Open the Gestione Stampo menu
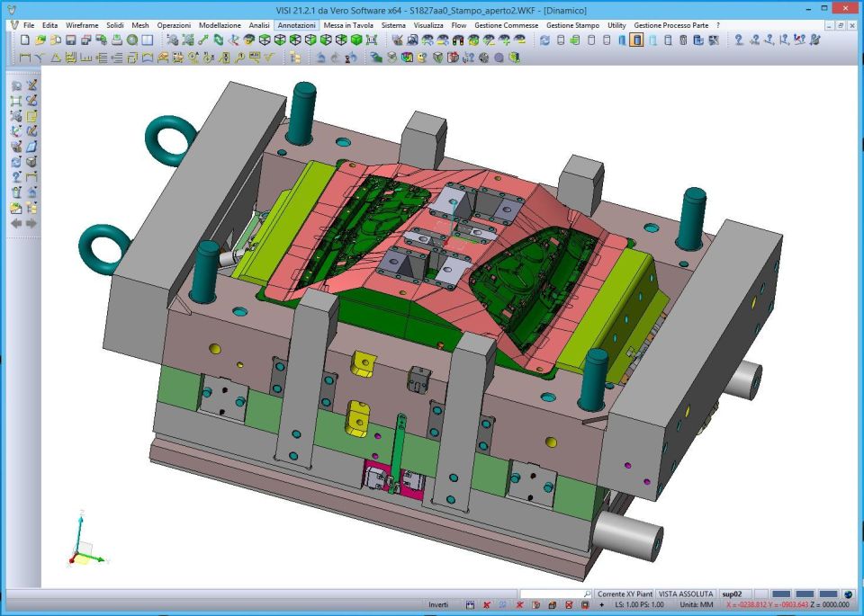Screen dimensions: 864x616 572,25
